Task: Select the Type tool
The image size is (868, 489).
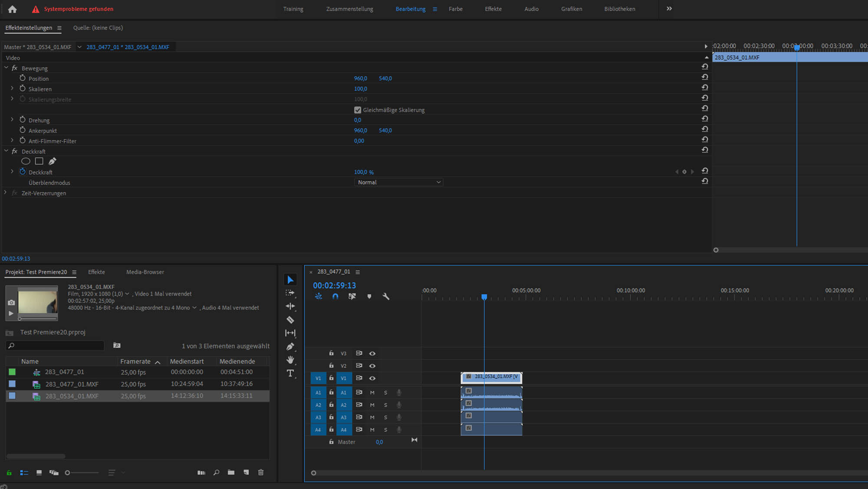Action: [x=290, y=373]
